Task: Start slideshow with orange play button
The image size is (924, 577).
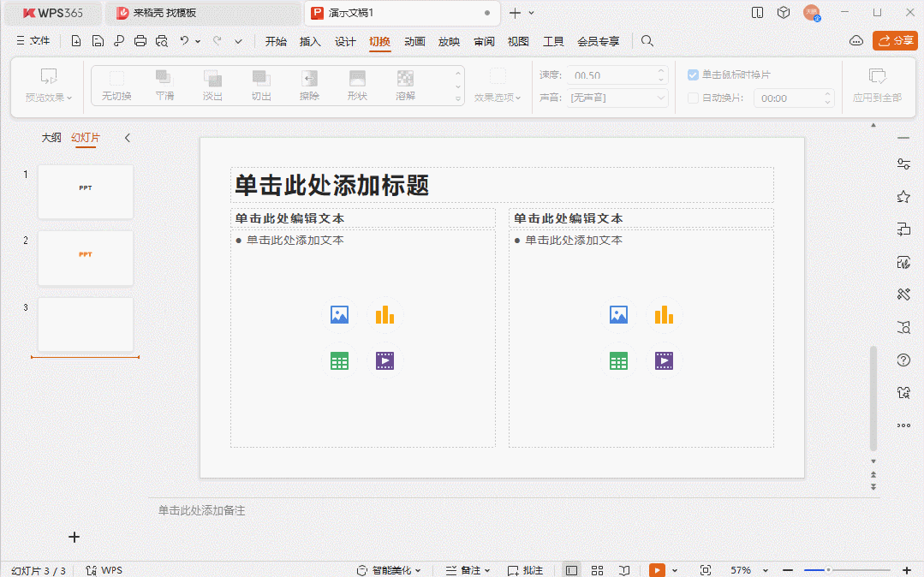Action: coord(657,570)
